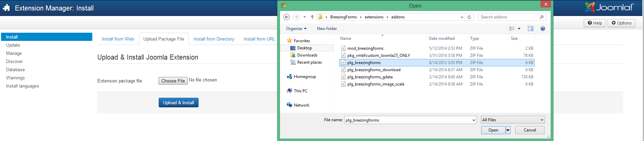
Task: Select the mod_breezingforms file name
Action: tap(365, 48)
